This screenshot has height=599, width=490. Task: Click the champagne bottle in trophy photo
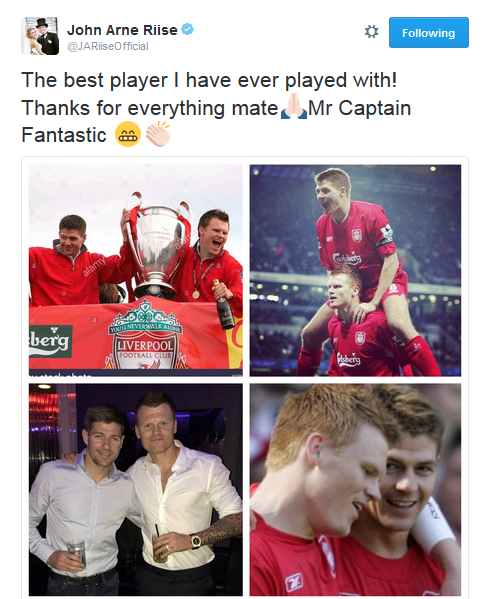coord(224,304)
